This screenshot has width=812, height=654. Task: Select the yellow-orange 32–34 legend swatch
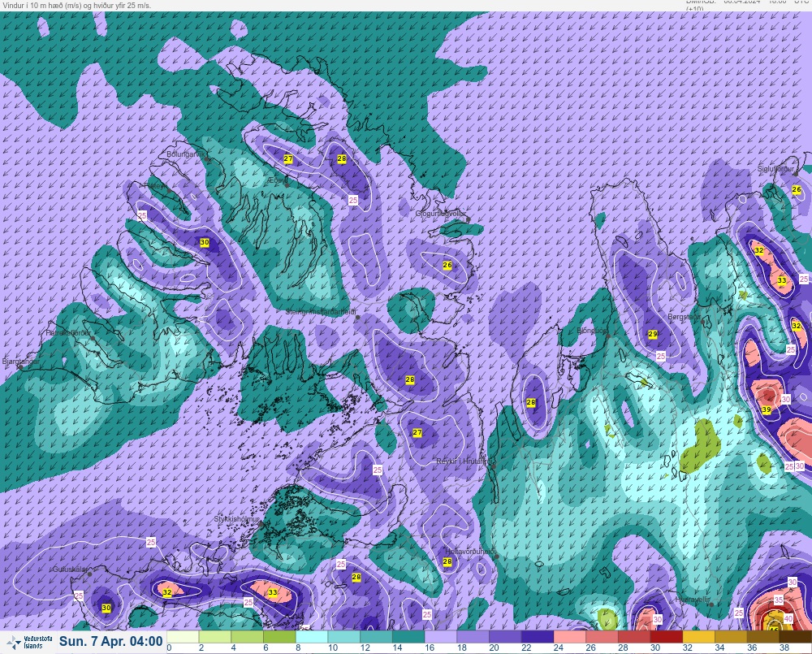coord(698,637)
